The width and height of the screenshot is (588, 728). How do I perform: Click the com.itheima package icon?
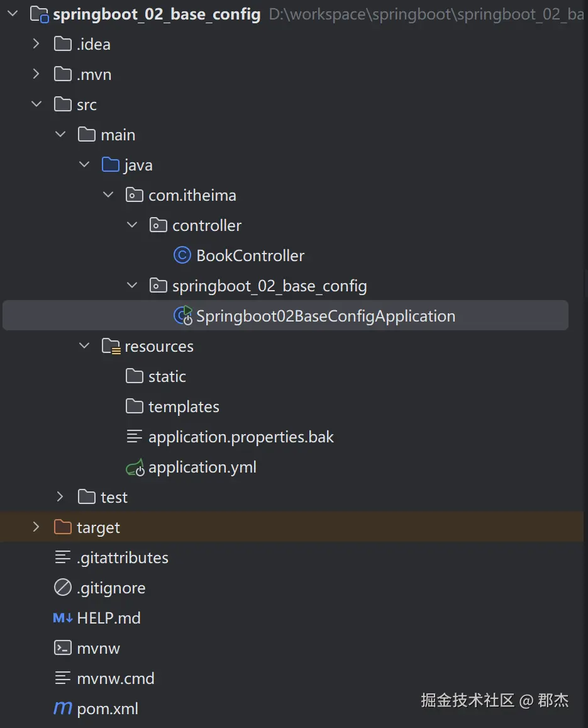pyautogui.click(x=135, y=195)
